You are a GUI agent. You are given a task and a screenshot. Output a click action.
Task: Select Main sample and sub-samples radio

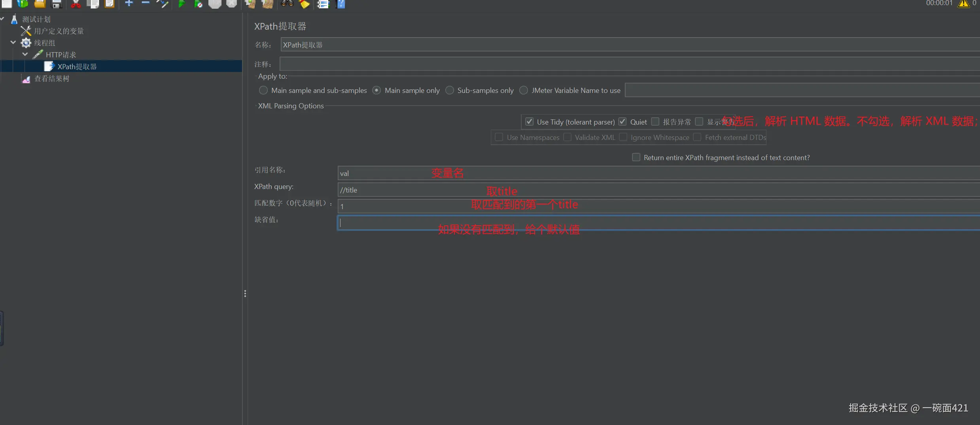[263, 91]
